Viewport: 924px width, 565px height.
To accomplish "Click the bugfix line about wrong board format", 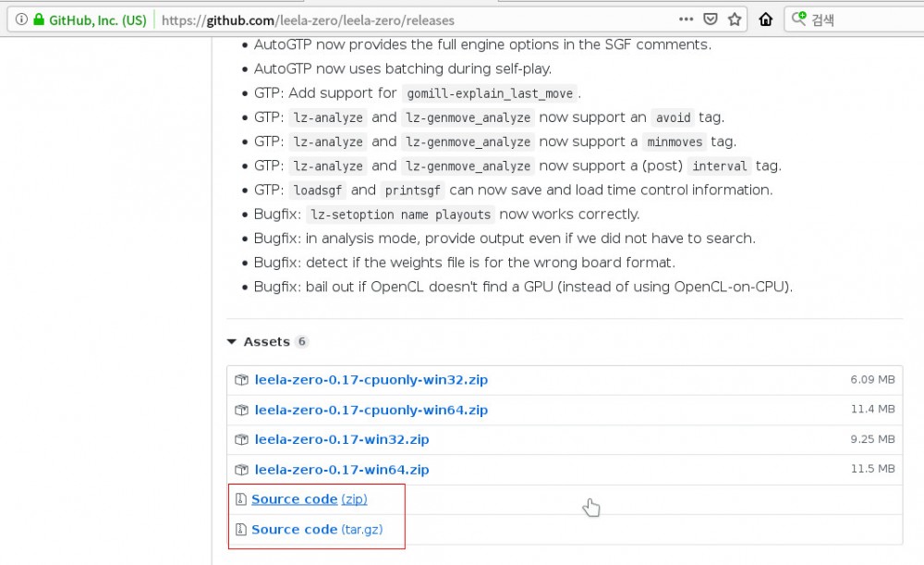I will [465, 263].
